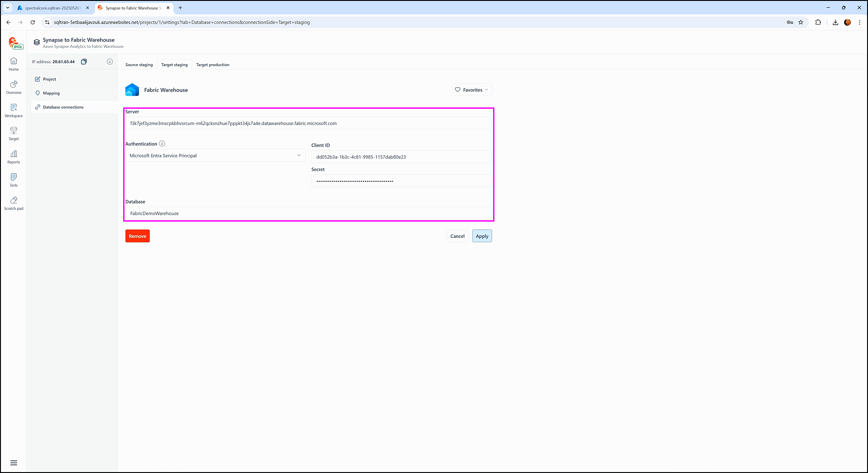Open the Target section in sidebar
This screenshot has width=868, height=473.
14,133
